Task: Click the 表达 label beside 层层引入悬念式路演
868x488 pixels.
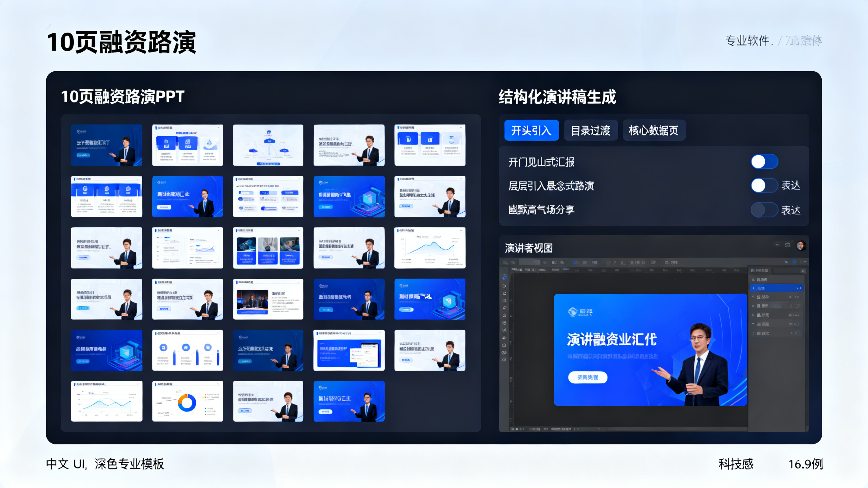Action: tap(791, 185)
